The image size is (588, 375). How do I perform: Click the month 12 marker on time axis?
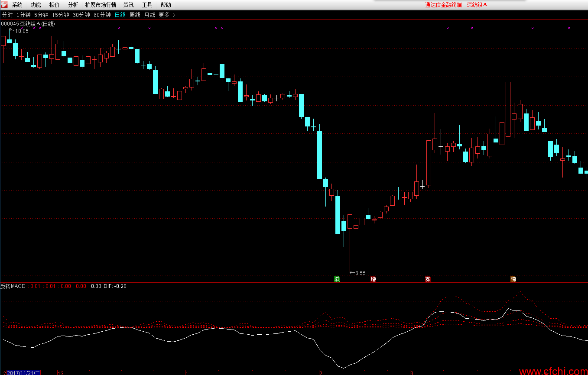click(61, 373)
